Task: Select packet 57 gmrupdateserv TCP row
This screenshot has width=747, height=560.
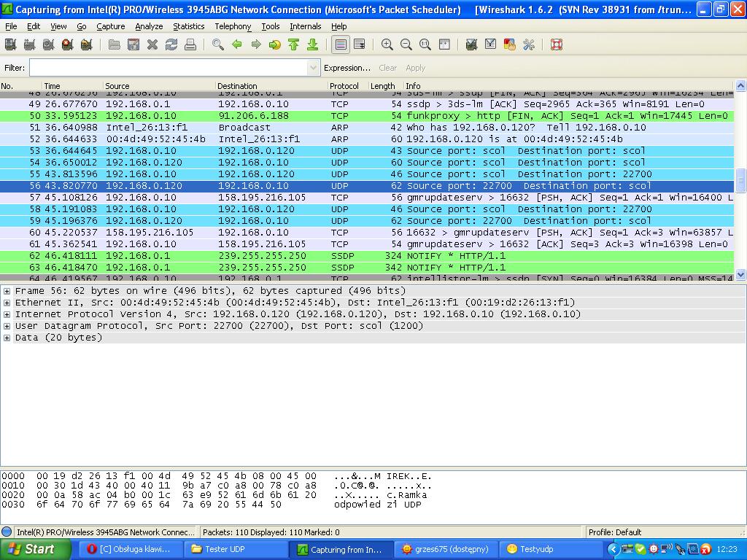Action: [367, 198]
